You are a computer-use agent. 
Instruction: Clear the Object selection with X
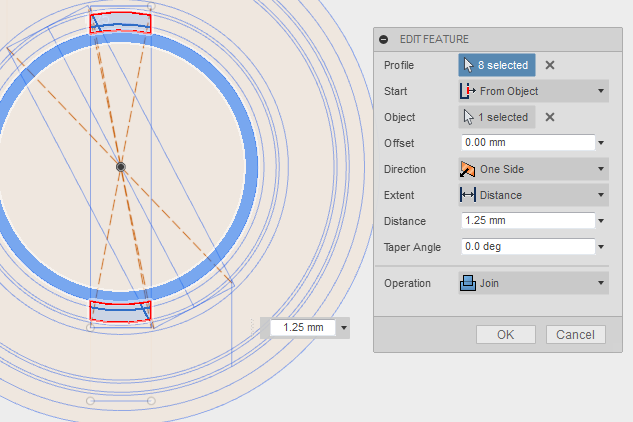pos(549,117)
